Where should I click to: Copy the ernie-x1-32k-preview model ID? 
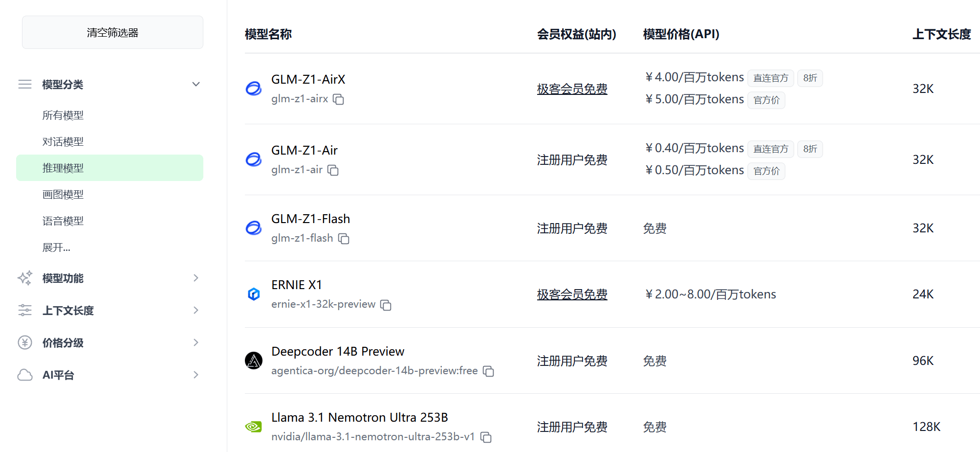pos(386,305)
